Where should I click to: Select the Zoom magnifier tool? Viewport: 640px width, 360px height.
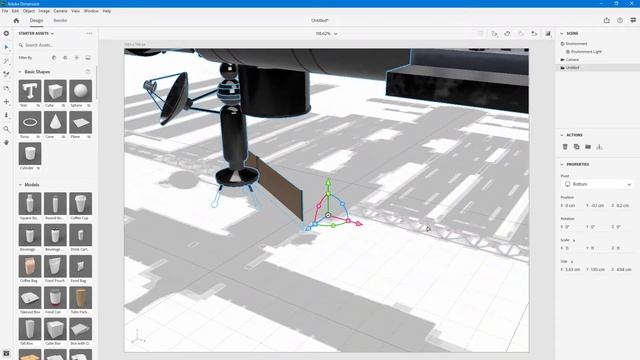click(x=6, y=129)
